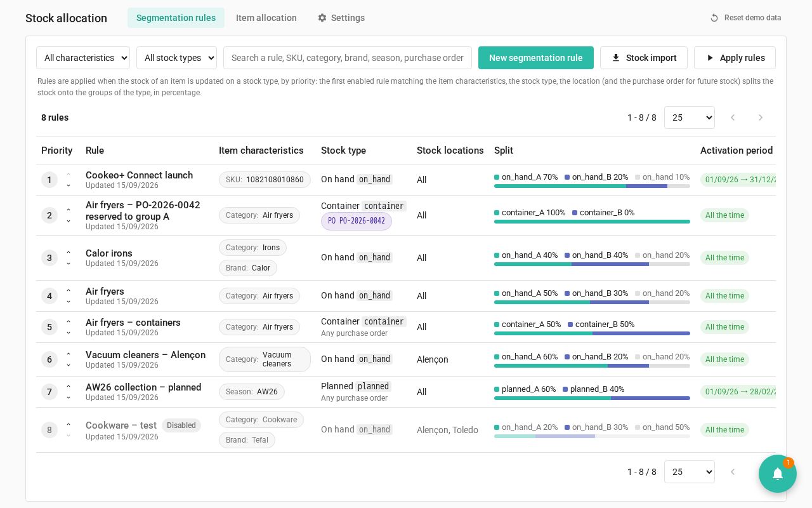Click the Stock import button
The width and height of the screenshot is (812, 508).
tap(644, 58)
